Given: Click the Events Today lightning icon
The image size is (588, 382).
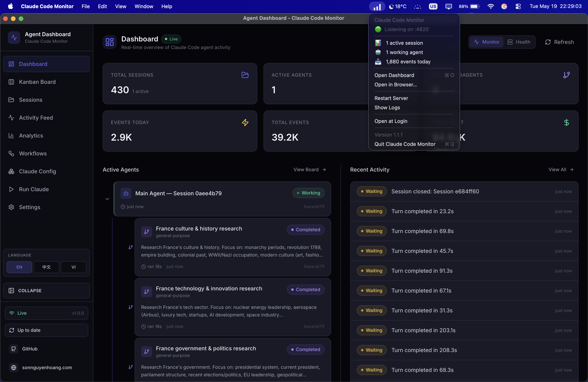Looking at the screenshot, I should click(x=245, y=123).
